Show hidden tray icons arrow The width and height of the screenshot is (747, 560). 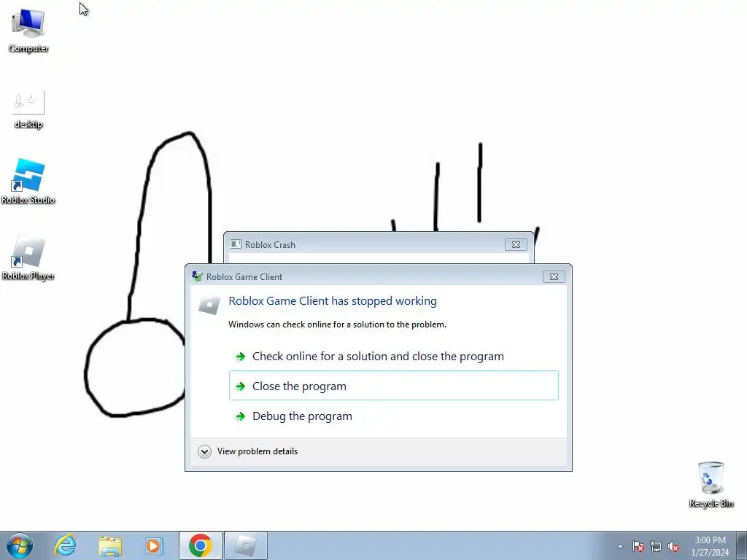(x=620, y=546)
